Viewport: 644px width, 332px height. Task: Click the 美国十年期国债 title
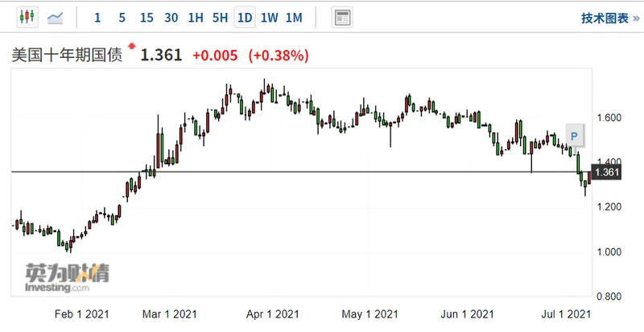click(x=66, y=55)
